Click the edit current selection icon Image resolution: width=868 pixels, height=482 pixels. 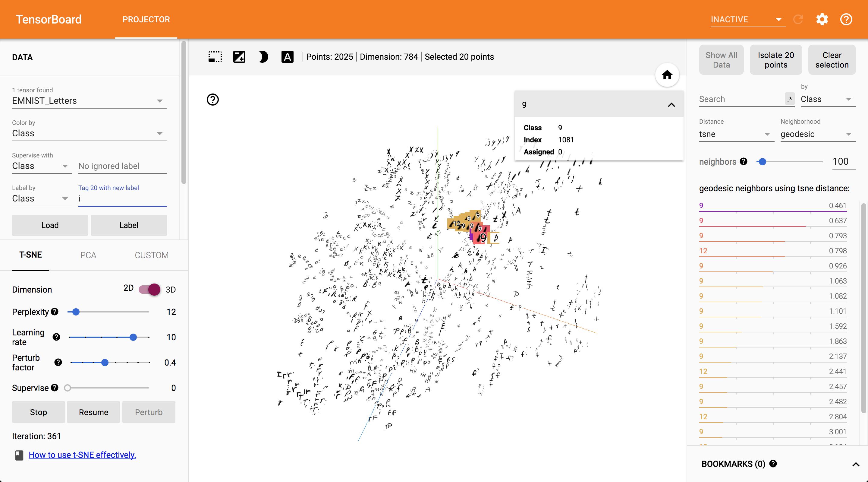pos(239,57)
